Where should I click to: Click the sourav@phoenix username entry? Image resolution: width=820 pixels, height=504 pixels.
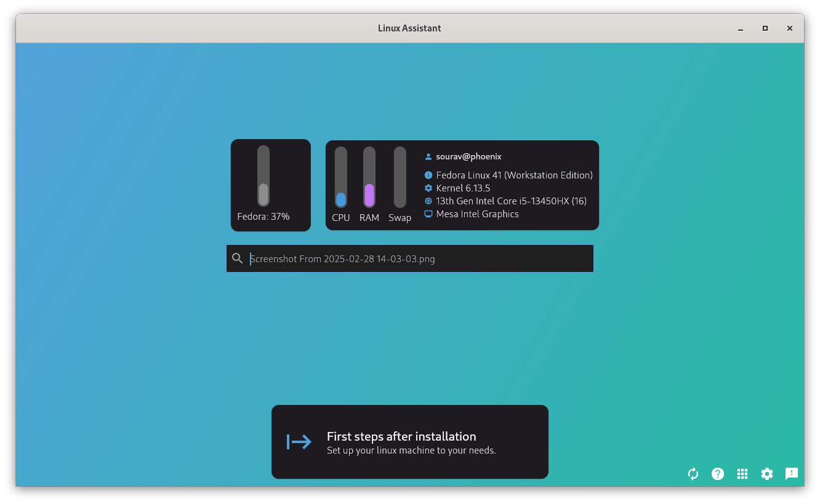pos(468,156)
